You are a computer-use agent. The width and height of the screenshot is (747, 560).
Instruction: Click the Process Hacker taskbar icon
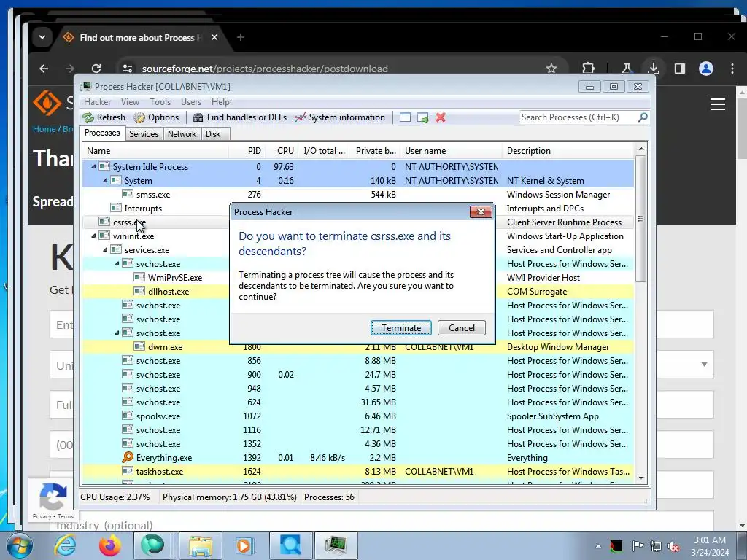[x=336, y=545]
